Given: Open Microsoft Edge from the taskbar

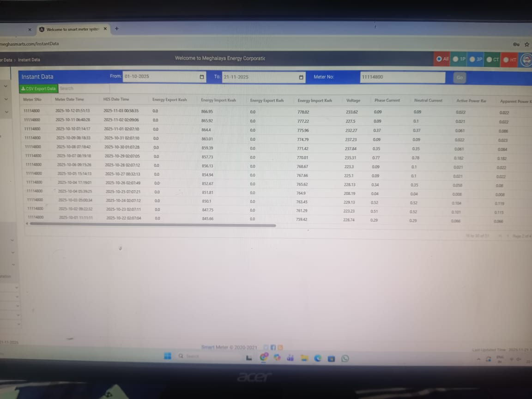Looking at the screenshot, I should tap(318, 358).
